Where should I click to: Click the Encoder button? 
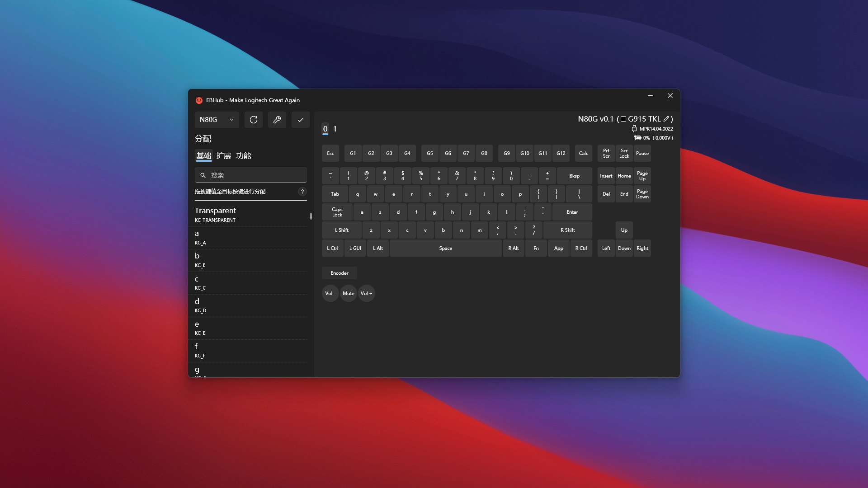pos(340,273)
